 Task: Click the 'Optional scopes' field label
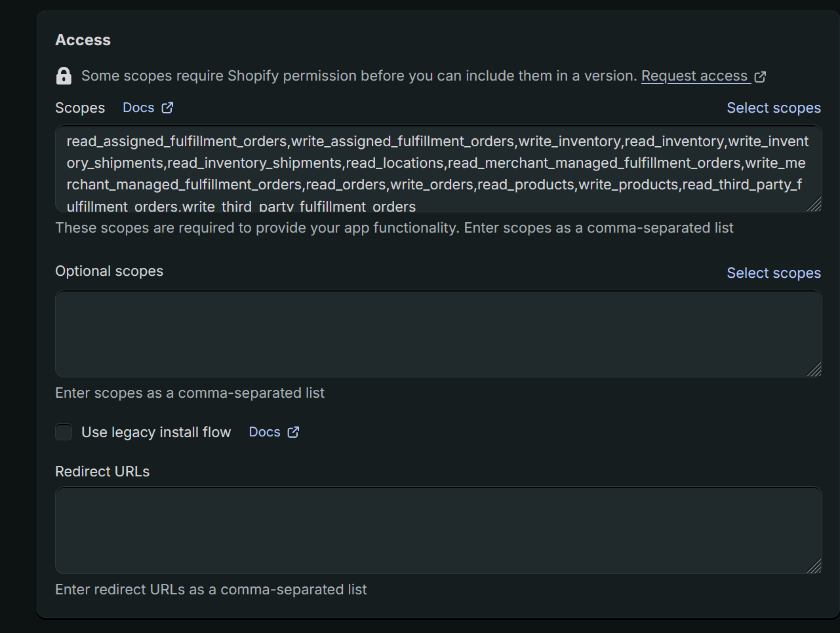click(109, 271)
